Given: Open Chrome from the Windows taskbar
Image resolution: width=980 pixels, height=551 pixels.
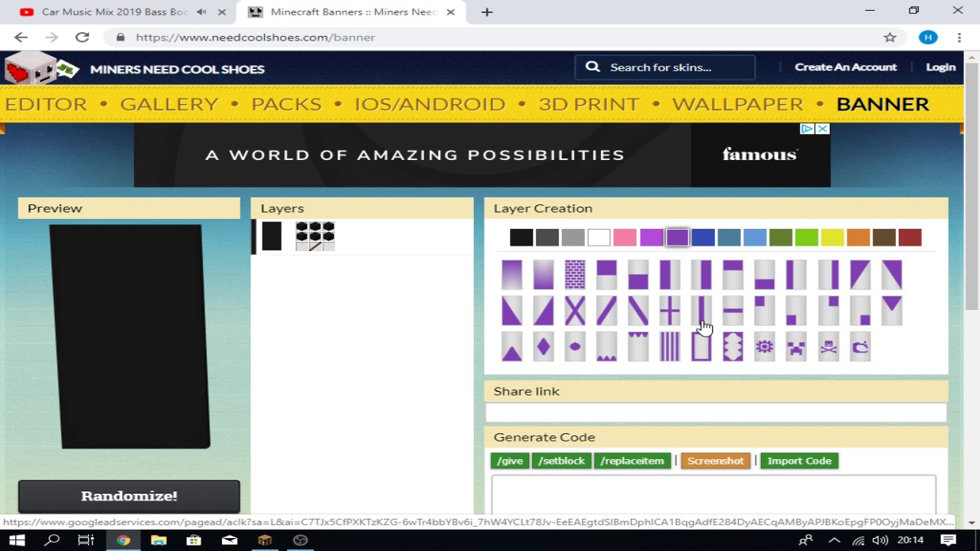Looking at the screenshot, I should 123,540.
